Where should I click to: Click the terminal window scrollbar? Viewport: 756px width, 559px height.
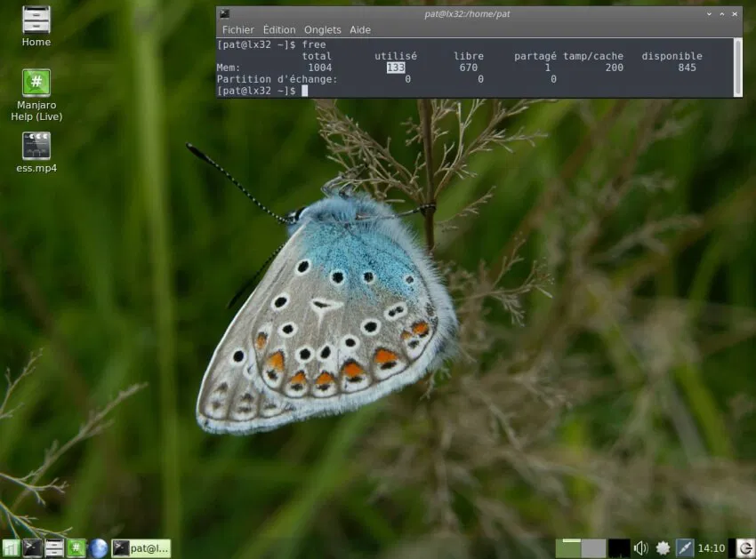click(739, 67)
